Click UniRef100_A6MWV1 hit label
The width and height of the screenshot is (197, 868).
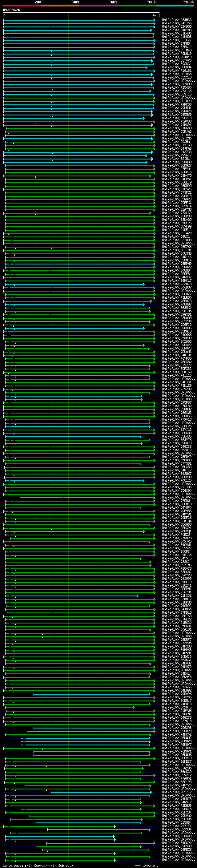point(177,751)
